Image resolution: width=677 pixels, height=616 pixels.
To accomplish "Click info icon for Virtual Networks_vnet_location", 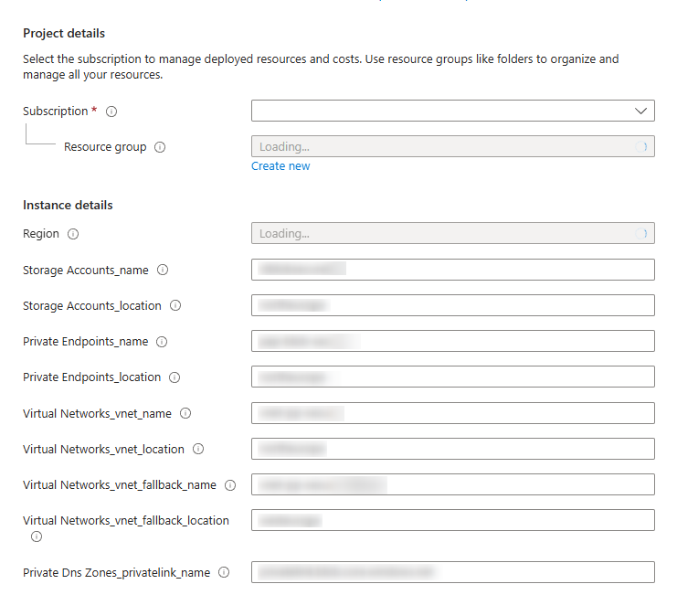I will click(x=198, y=449).
